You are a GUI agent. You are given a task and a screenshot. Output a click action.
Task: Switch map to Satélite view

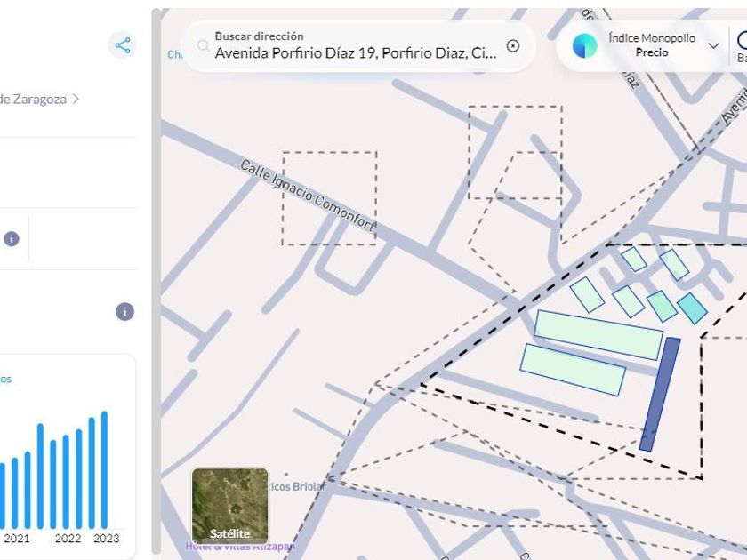pyautogui.click(x=229, y=507)
